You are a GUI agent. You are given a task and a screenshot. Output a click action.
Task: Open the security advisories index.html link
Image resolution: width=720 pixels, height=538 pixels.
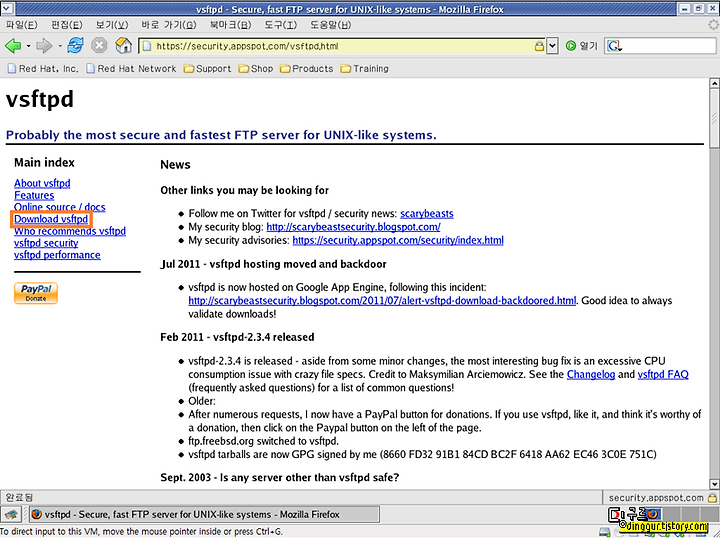click(398, 240)
